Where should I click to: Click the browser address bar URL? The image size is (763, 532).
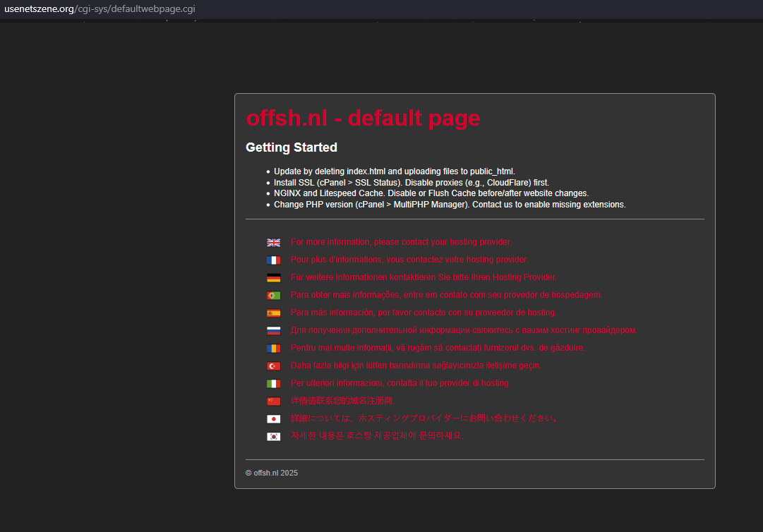(x=100, y=9)
